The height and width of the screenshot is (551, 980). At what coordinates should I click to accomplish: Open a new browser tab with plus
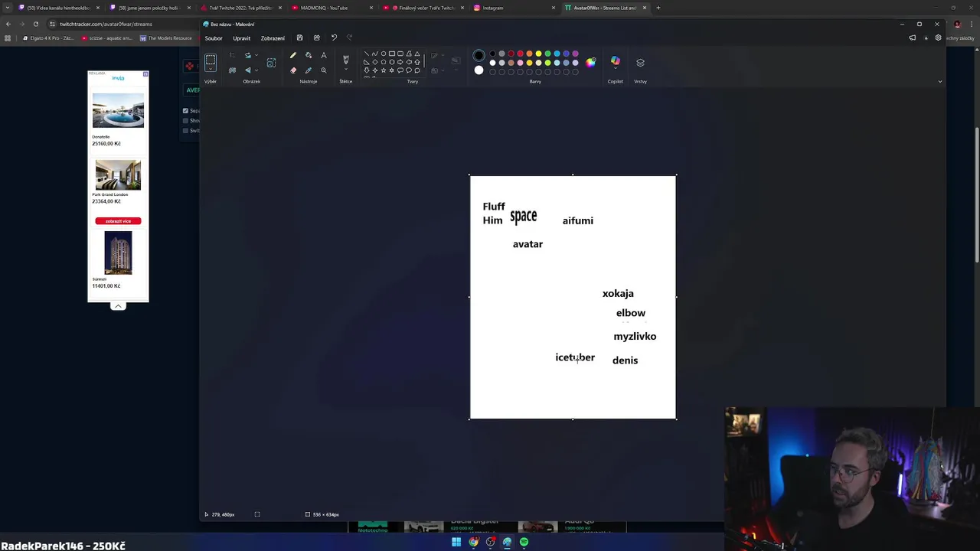tap(658, 8)
